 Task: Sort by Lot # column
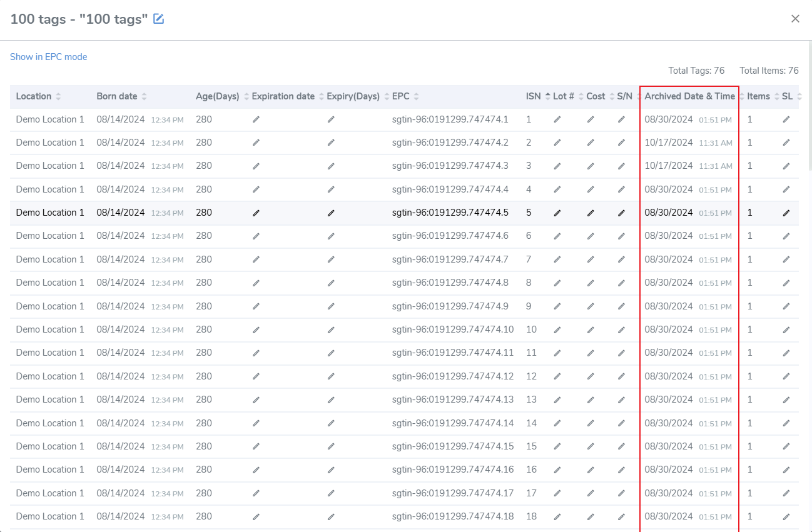569,96
